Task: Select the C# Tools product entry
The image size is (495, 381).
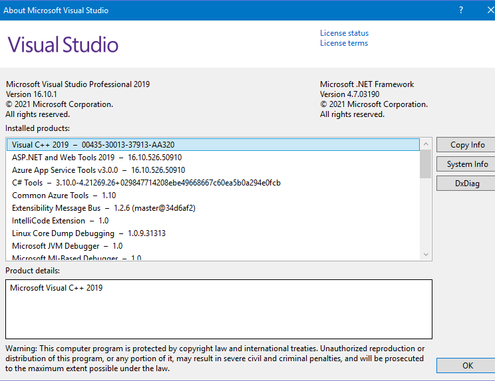Action: (213, 183)
